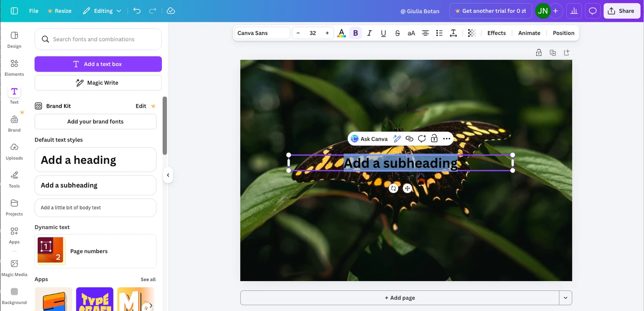Open the transparency control
644x311 pixels.
471,32
